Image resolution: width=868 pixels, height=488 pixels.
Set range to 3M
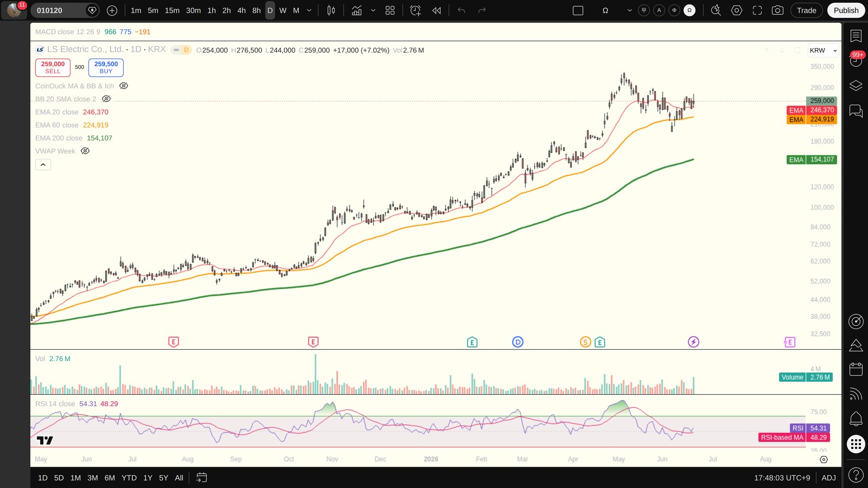tap(93, 478)
